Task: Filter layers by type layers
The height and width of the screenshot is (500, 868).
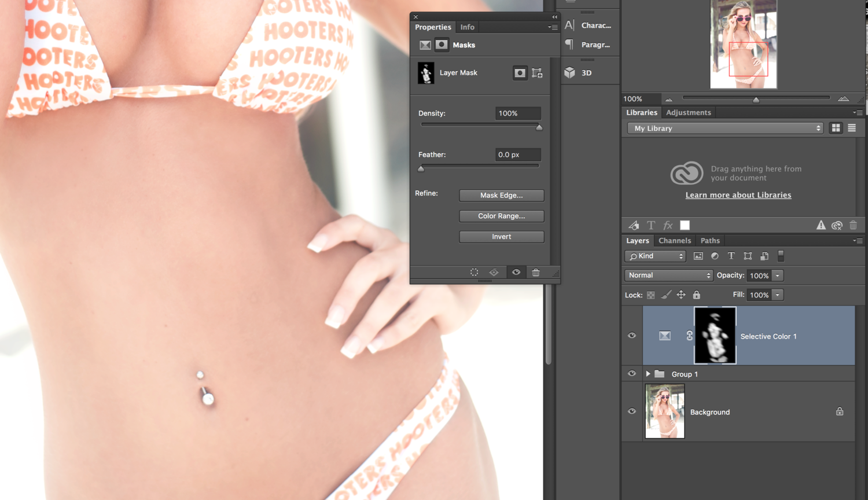Action: (731, 256)
